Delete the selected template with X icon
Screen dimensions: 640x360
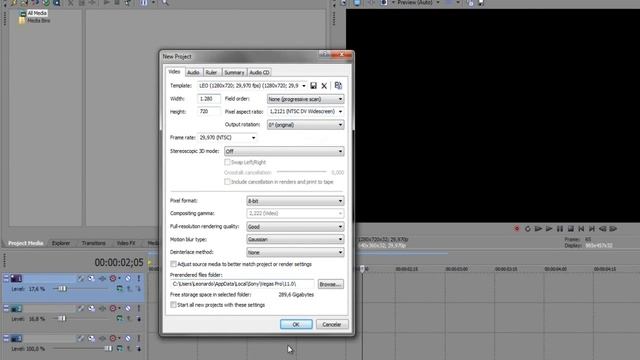pyautogui.click(x=324, y=86)
